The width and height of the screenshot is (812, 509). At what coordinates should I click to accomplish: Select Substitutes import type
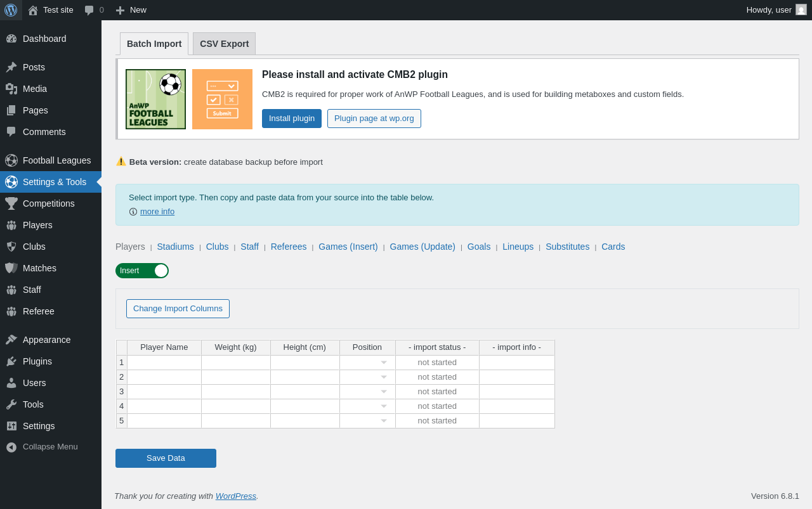coord(567,247)
